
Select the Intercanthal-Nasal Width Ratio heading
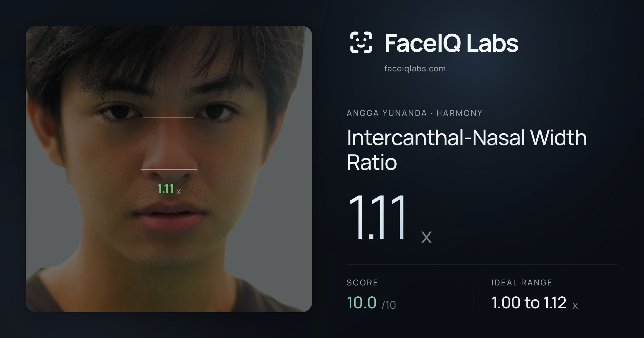467,150
